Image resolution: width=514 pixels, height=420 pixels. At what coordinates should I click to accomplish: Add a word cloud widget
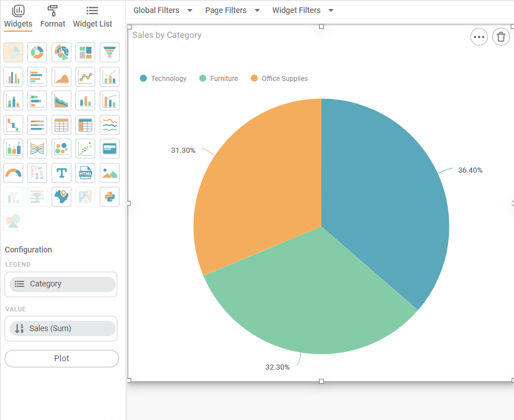(37, 173)
